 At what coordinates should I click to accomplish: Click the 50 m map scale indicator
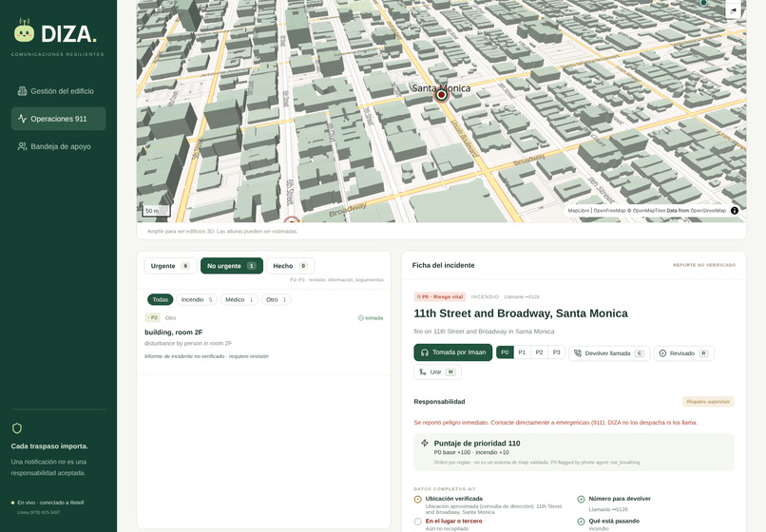(x=156, y=211)
